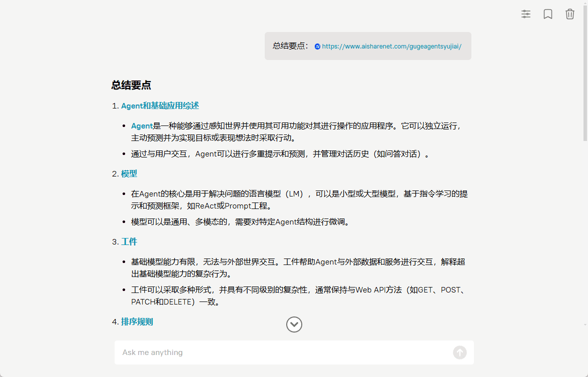The width and height of the screenshot is (588, 377).
Task: Click the scroll-to-bottom chevron circle
Action: 294,324
